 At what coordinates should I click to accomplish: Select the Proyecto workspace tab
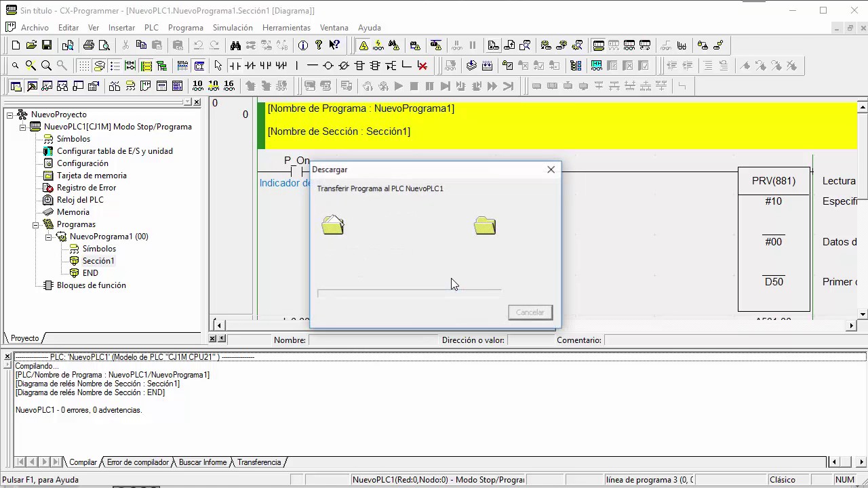(24, 338)
